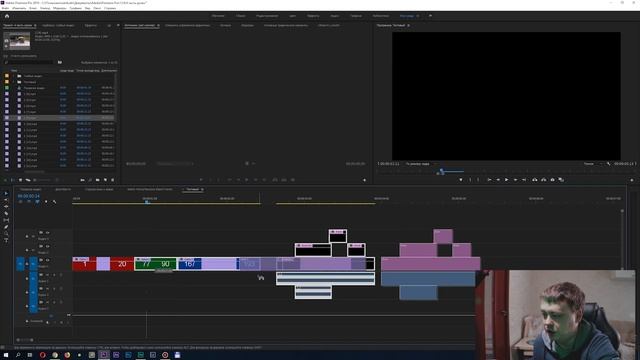The image size is (640, 360).
Task: Select blue clip labeled 167 on V1
Action: [190, 264]
